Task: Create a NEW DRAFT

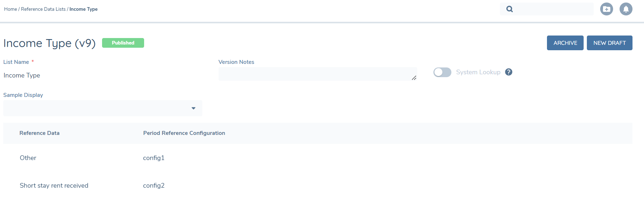Action: click(x=609, y=43)
